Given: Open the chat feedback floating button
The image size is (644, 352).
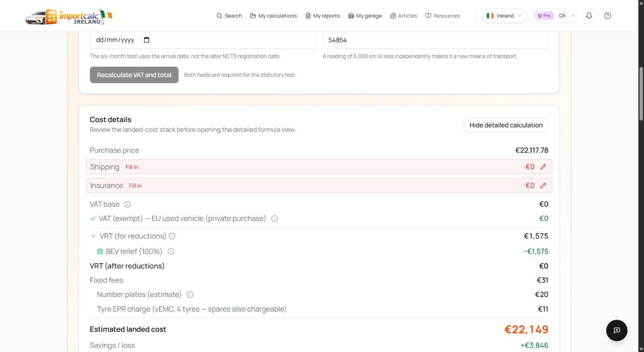Looking at the screenshot, I should (617, 330).
